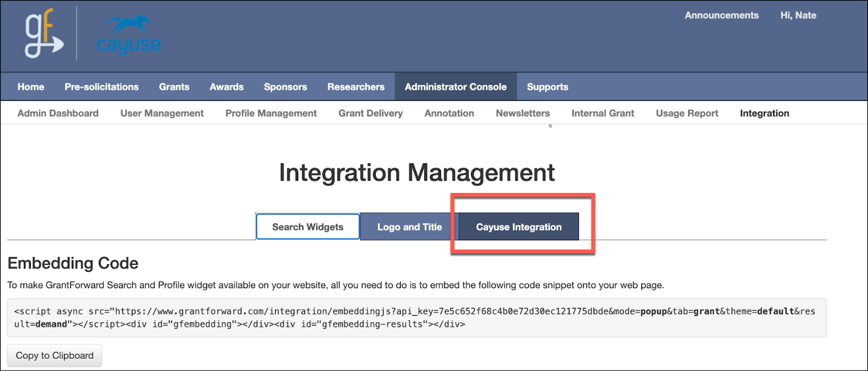This screenshot has height=371, width=868.
Task: Click the Embedding Code heading
Action: click(73, 264)
